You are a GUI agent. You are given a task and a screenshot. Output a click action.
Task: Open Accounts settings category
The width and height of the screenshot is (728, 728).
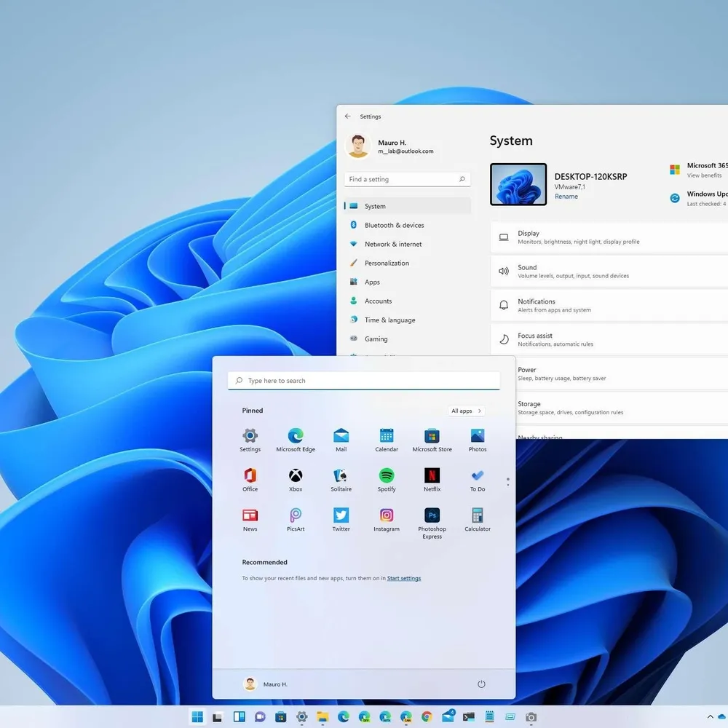[407, 301]
